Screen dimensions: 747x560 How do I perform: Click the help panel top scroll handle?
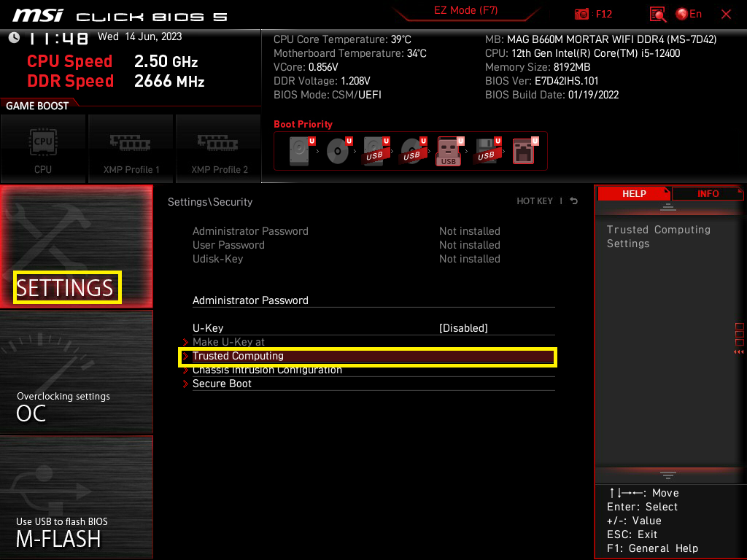click(x=668, y=207)
